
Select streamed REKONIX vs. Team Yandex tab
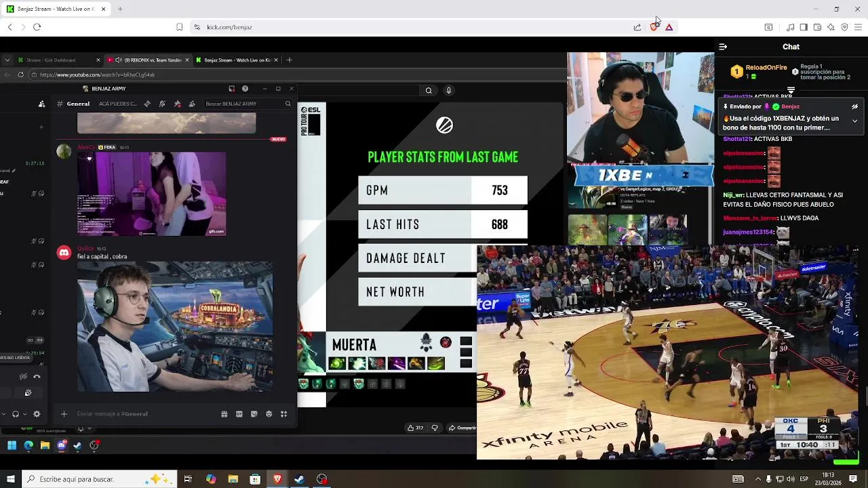tap(147, 60)
